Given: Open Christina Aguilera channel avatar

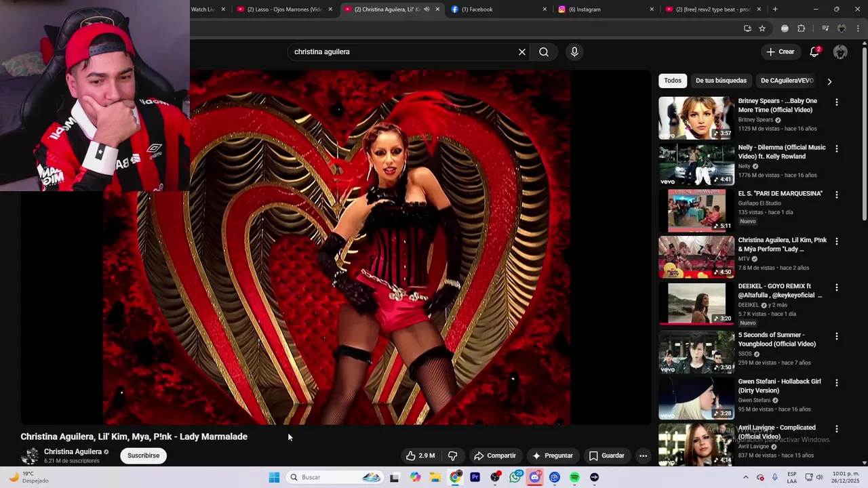Looking at the screenshot, I should click(x=30, y=455).
